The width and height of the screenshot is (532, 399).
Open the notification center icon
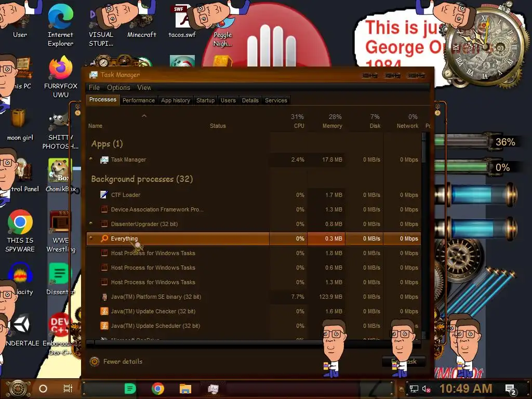click(x=511, y=389)
